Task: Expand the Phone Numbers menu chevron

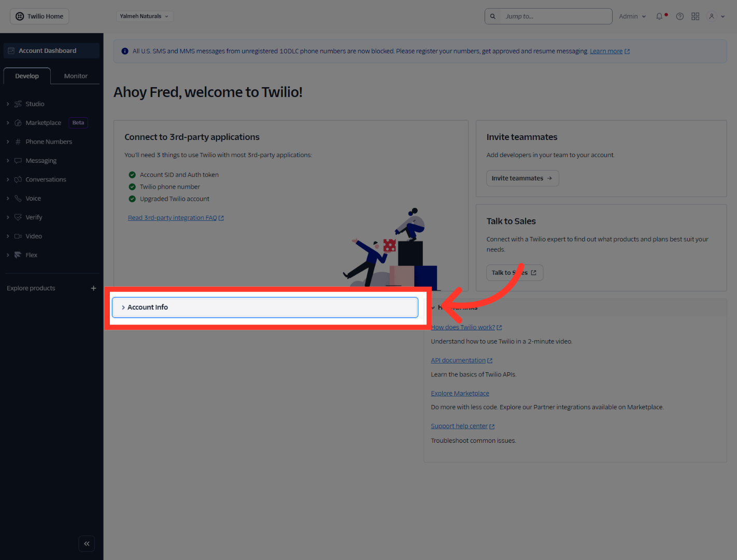Action: (8, 142)
